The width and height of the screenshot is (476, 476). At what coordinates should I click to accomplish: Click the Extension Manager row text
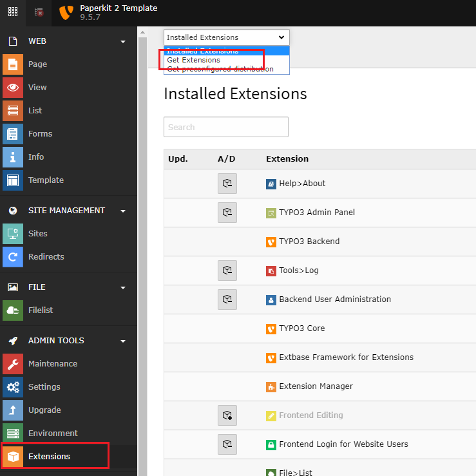316,386
